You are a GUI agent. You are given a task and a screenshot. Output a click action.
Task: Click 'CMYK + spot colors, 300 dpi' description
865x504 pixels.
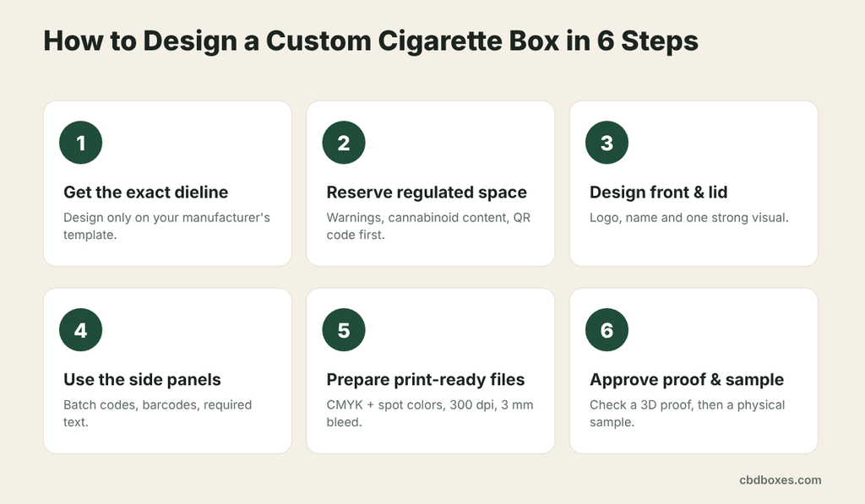tap(411, 404)
